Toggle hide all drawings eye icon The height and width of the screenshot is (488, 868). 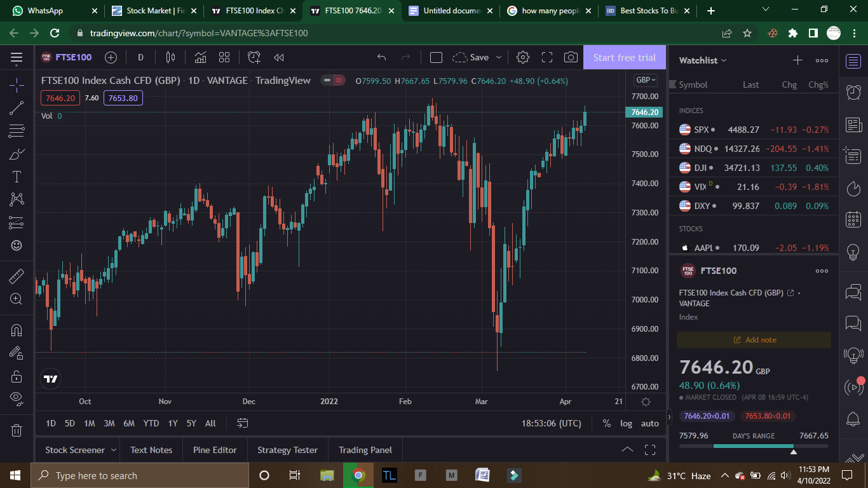[17, 399]
